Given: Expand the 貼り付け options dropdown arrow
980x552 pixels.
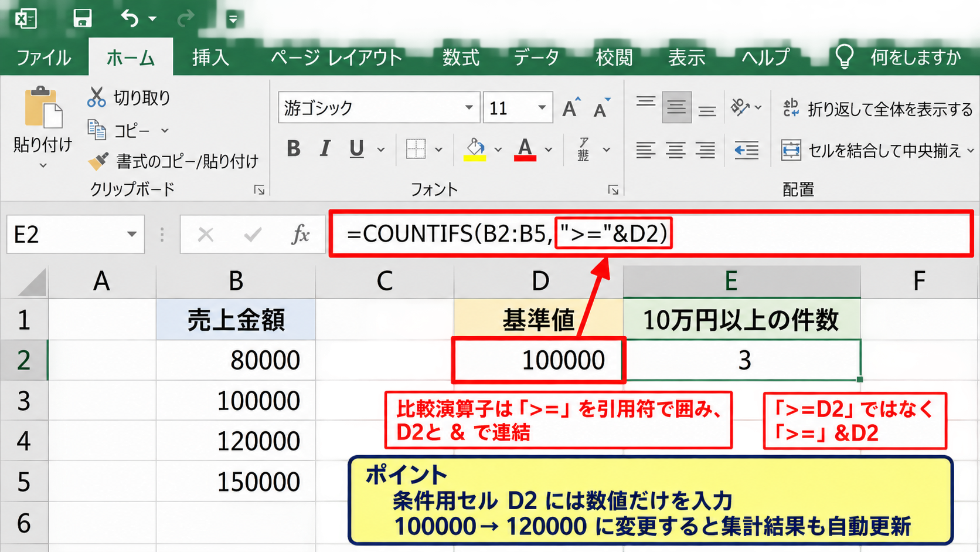Looking at the screenshot, I should click(43, 166).
